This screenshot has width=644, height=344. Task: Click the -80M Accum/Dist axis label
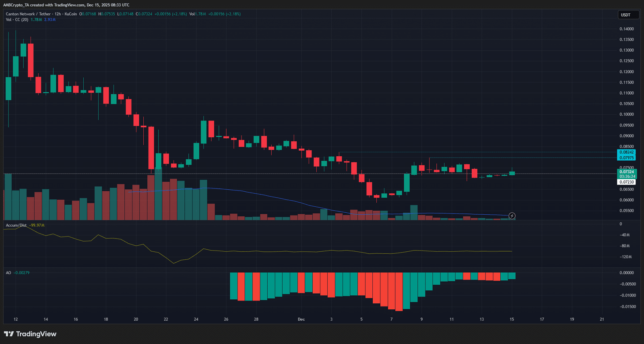pos(625,246)
